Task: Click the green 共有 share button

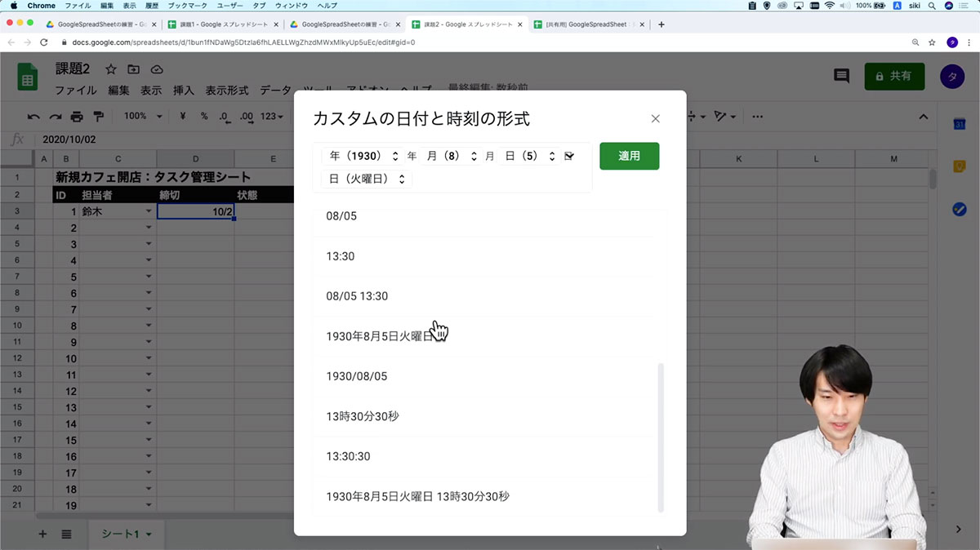Action: click(894, 76)
